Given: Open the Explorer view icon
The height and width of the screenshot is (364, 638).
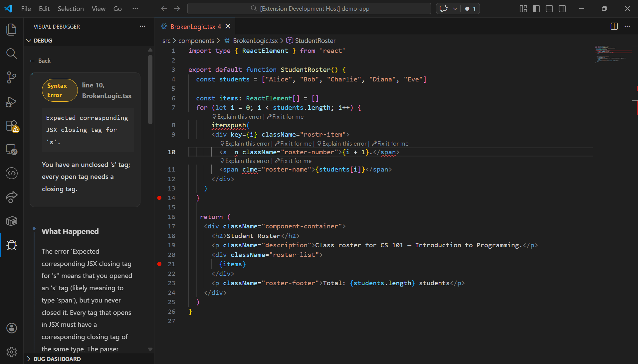Looking at the screenshot, I should 12,30.
